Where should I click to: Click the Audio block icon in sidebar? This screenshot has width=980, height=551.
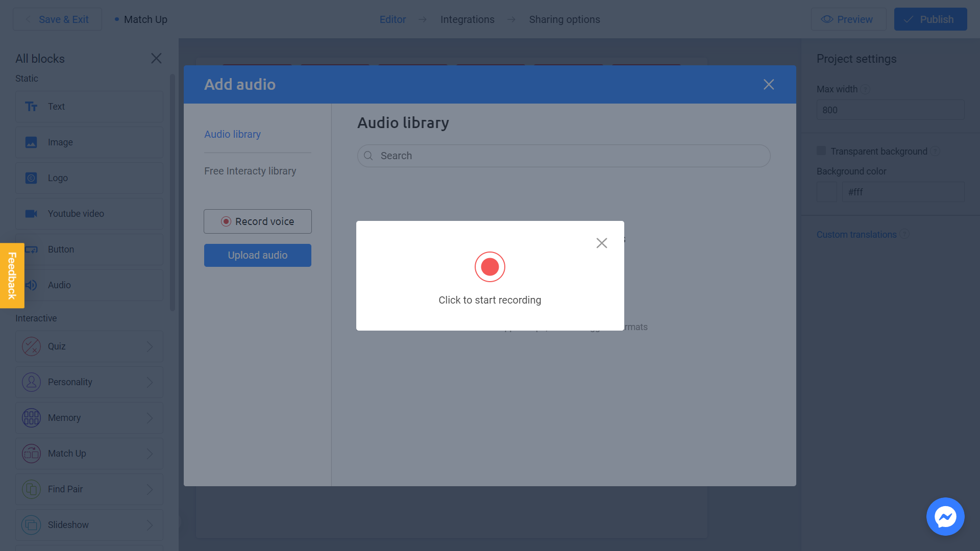coord(31,285)
